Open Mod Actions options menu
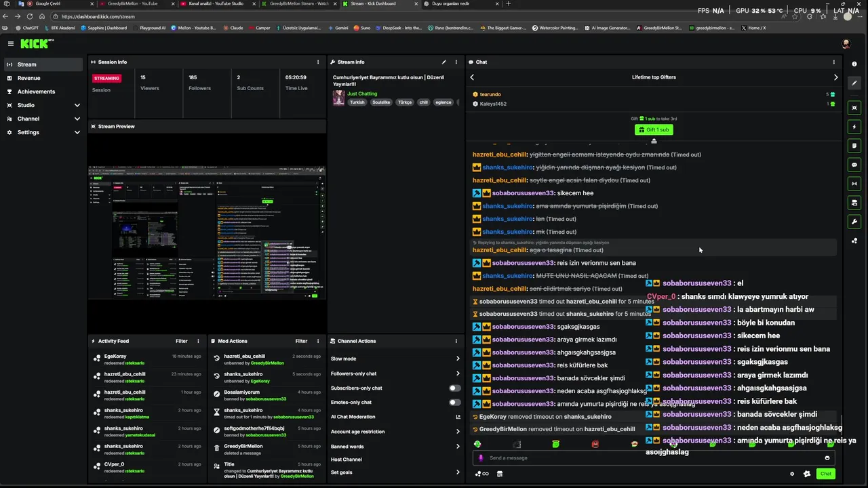Screen dimensions: 868x488 click(x=318, y=341)
